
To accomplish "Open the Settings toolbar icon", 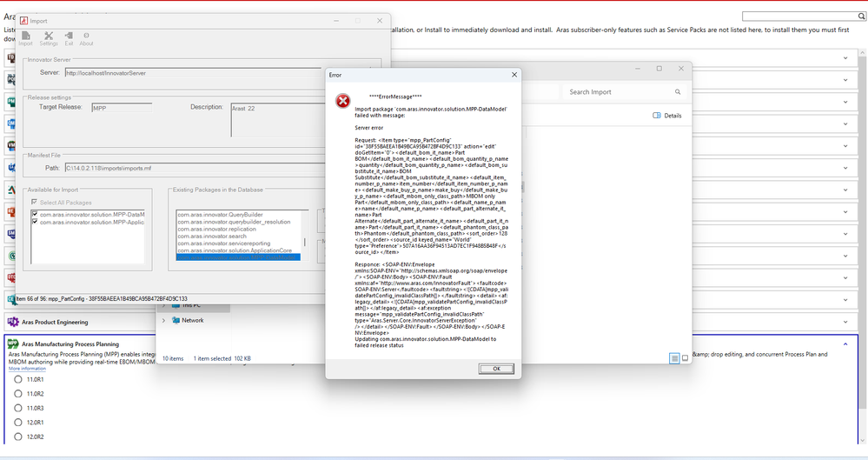I will (x=49, y=37).
